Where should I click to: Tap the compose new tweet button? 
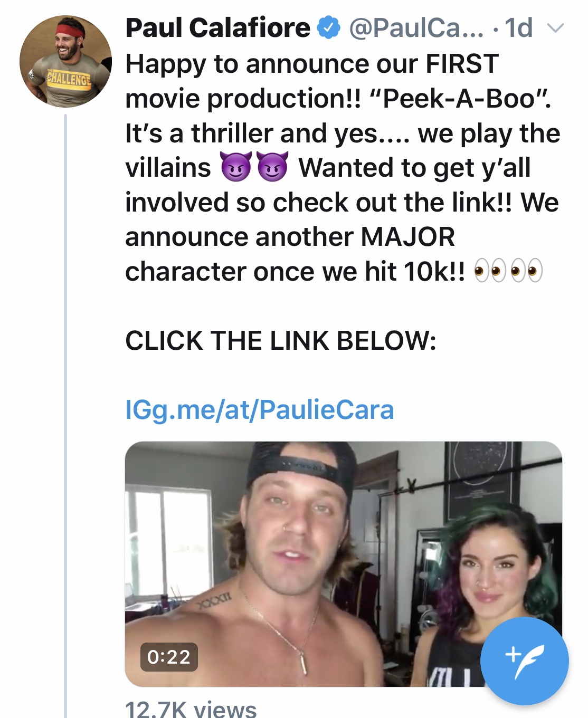(x=525, y=660)
